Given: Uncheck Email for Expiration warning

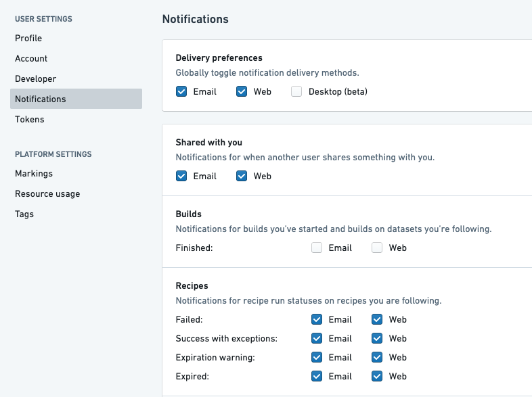Looking at the screenshot, I should point(317,357).
